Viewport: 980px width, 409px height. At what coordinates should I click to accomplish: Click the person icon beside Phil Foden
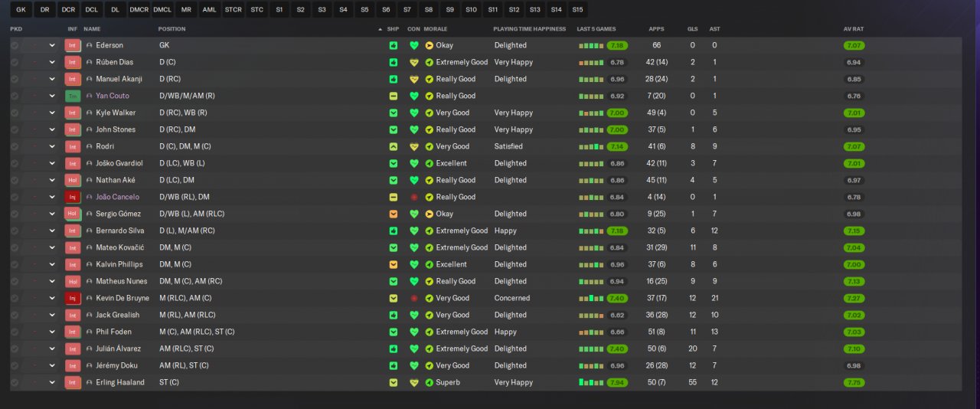(90, 332)
